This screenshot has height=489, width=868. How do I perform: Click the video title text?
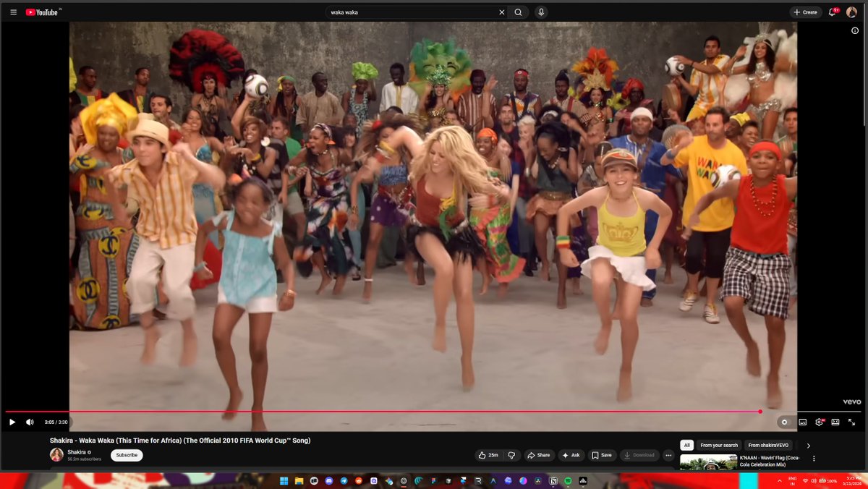pos(180,440)
